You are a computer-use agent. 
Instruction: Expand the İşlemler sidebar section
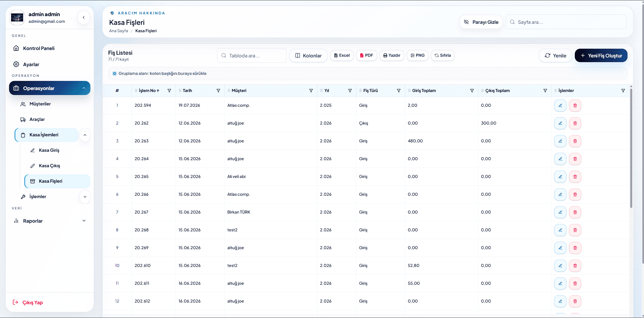tap(85, 197)
